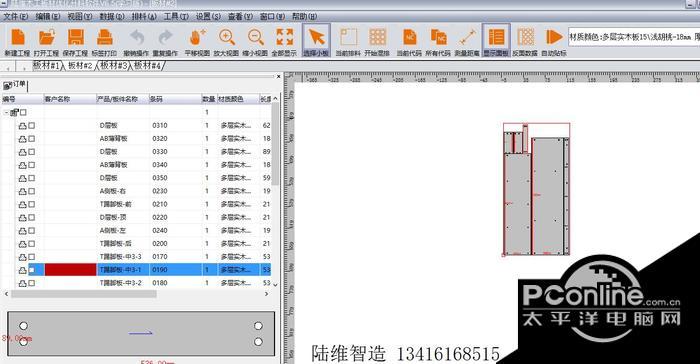Screen dimensions: 700x364
Task: Click the 缩小视图 zoom out magnifier
Action: (255, 38)
